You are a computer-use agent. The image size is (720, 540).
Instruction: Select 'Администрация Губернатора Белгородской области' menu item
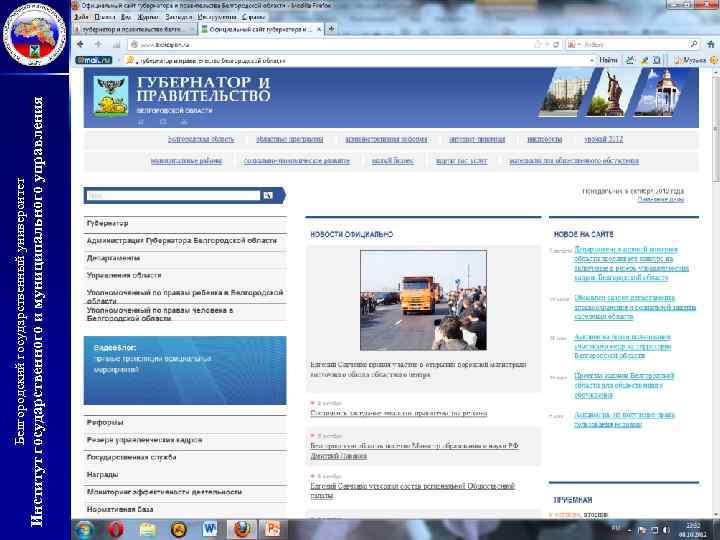[185, 241]
